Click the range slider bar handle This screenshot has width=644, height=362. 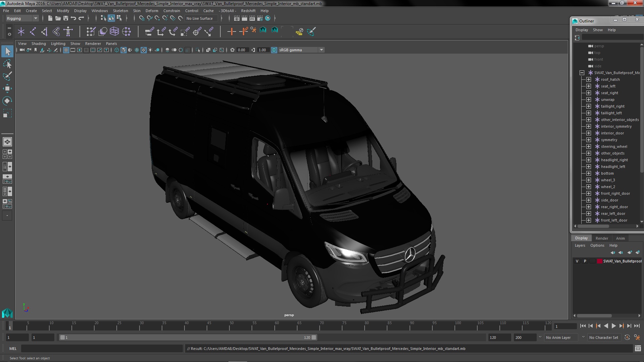tap(188, 338)
